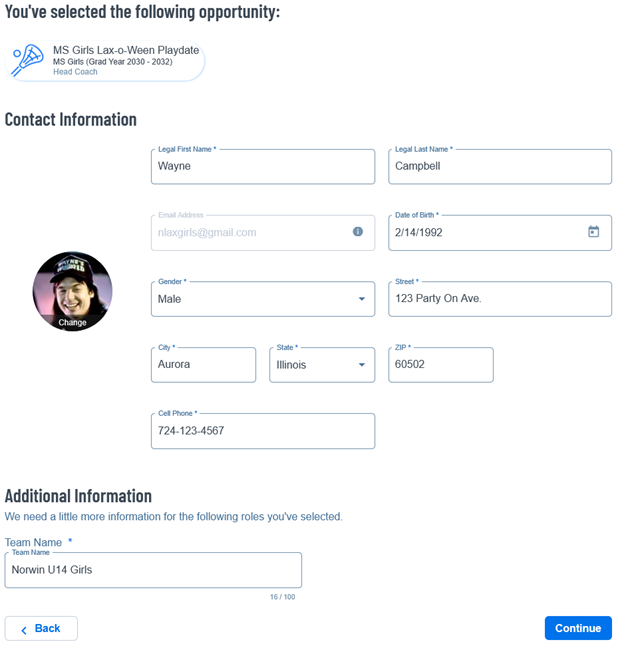Open the Date of Birth calendar icon
Viewport: 634px width, 648px height.
tap(593, 232)
